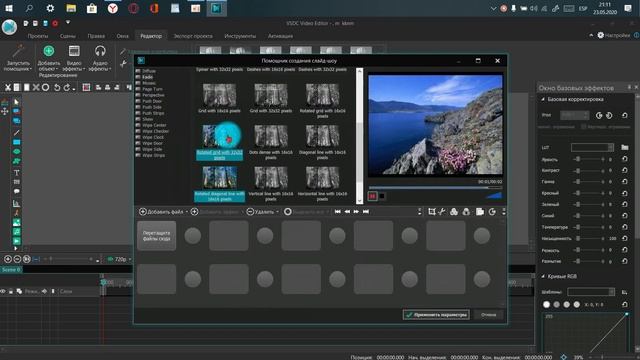Screen dimensions: 640x360
Task: Open the Audio effects headphones icon
Action: pyautogui.click(x=100, y=51)
